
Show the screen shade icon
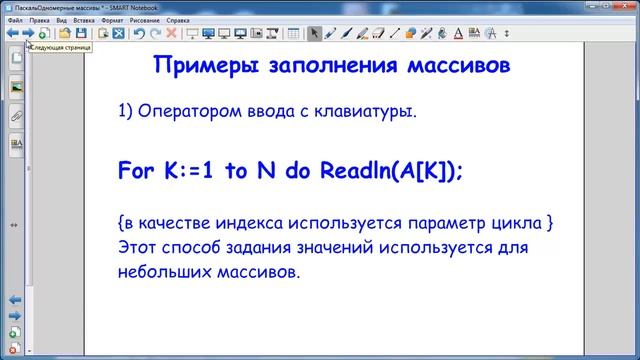point(192,33)
